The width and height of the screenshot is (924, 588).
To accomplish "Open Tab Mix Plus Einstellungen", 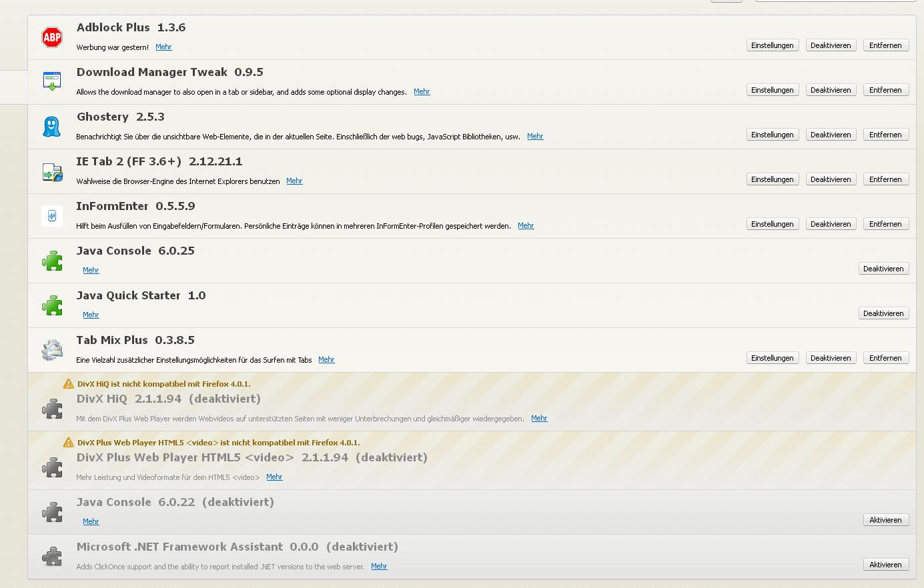I will coord(773,358).
